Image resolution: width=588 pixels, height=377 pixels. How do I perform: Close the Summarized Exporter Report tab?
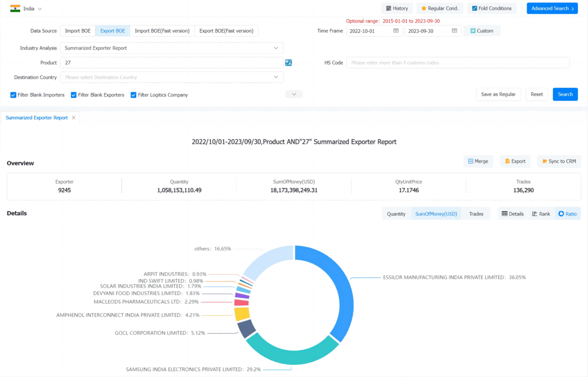73,117
